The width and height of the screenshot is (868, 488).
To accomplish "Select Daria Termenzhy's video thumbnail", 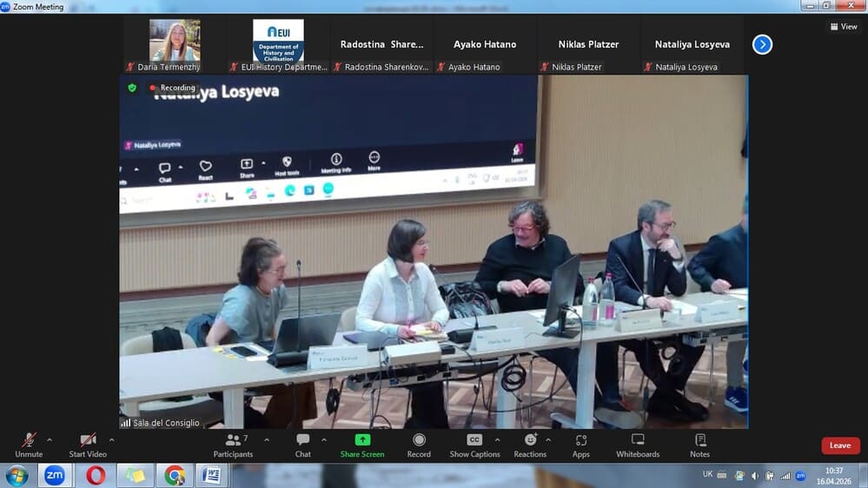I will [175, 41].
